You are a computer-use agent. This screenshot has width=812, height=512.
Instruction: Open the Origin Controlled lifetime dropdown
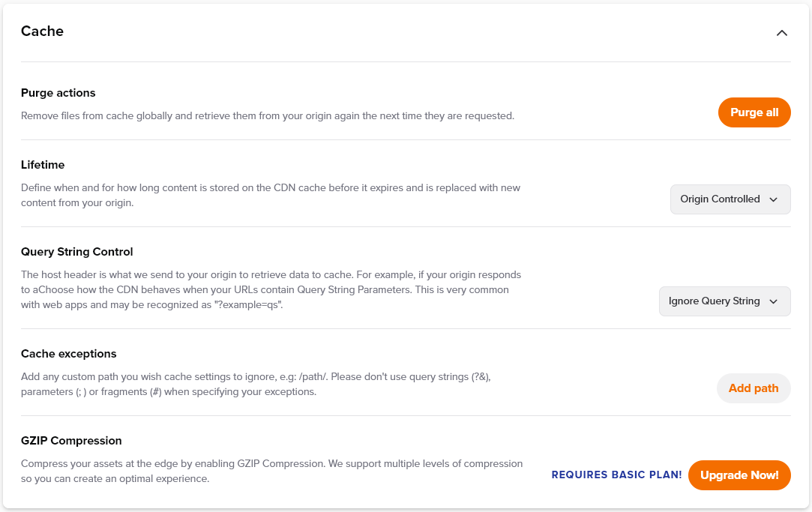click(730, 199)
